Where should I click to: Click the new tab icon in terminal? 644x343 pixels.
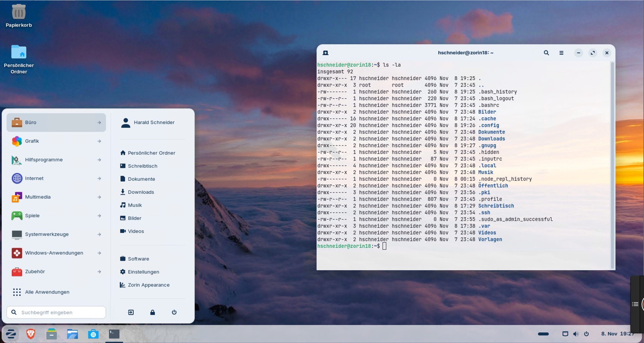coord(325,53)
